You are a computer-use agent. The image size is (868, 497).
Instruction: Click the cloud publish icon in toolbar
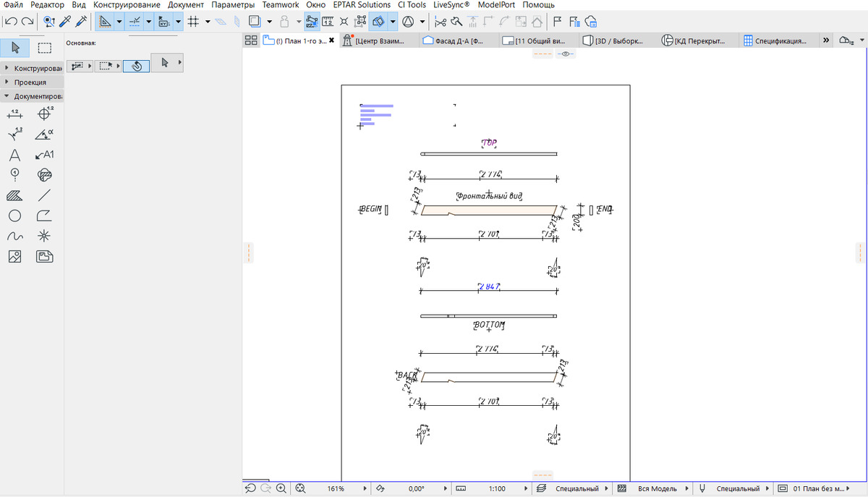(x=591, y=22)
